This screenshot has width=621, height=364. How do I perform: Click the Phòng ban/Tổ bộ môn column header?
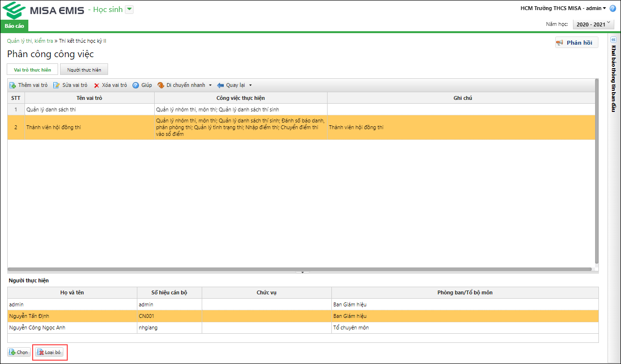tap(465, 292)
